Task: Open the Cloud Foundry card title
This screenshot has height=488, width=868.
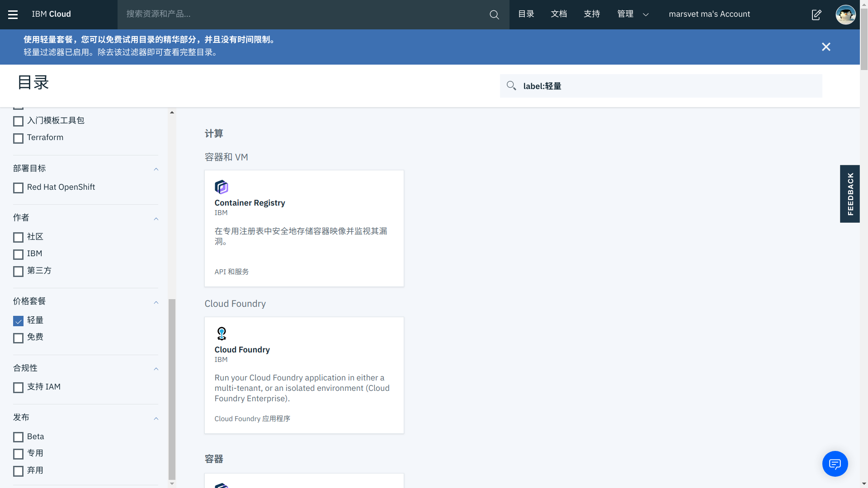Action: [x=242, y=350]
